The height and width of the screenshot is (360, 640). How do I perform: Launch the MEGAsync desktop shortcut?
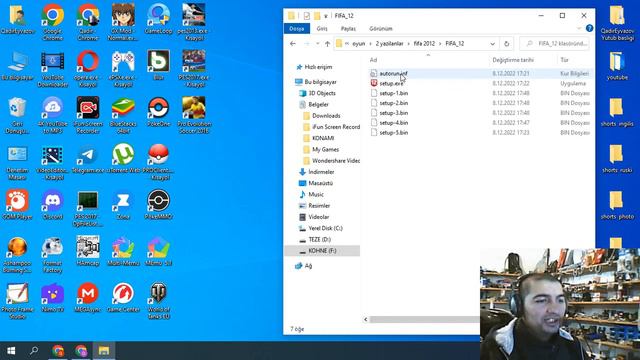pyautogui.click(x=88, y=298)
